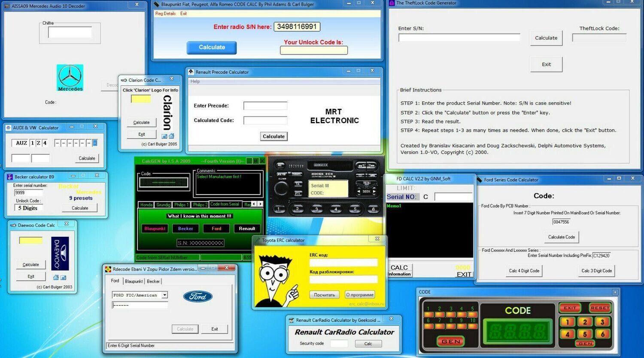Click the Blaupunkt serial number field 3498116991
Image resolution: width=644 pixels, height=358 pixels.
click(x=297, y=27)
